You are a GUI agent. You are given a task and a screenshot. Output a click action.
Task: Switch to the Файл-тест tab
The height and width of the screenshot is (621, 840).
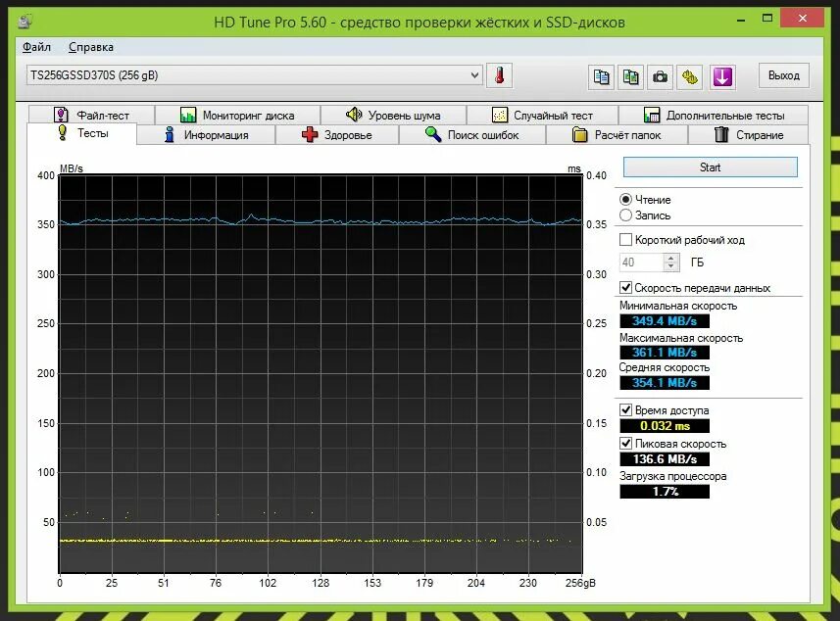(91, 116)
